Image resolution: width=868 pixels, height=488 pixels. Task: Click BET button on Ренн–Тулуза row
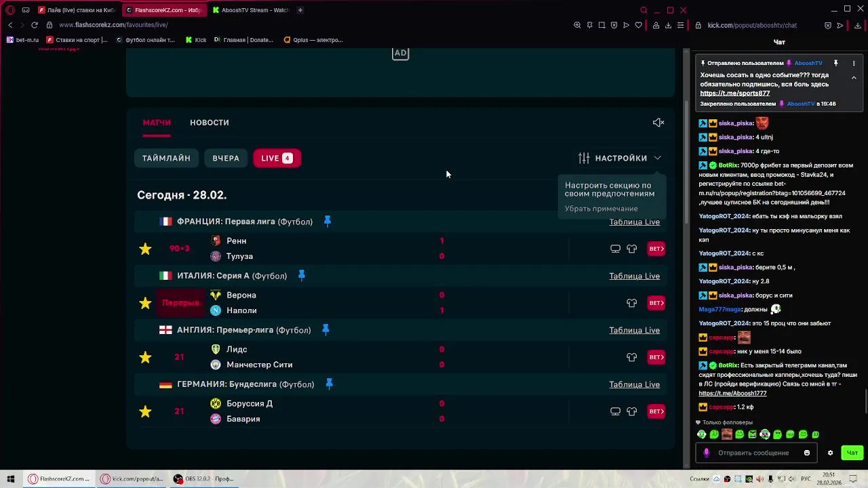[x=656, y=249]
